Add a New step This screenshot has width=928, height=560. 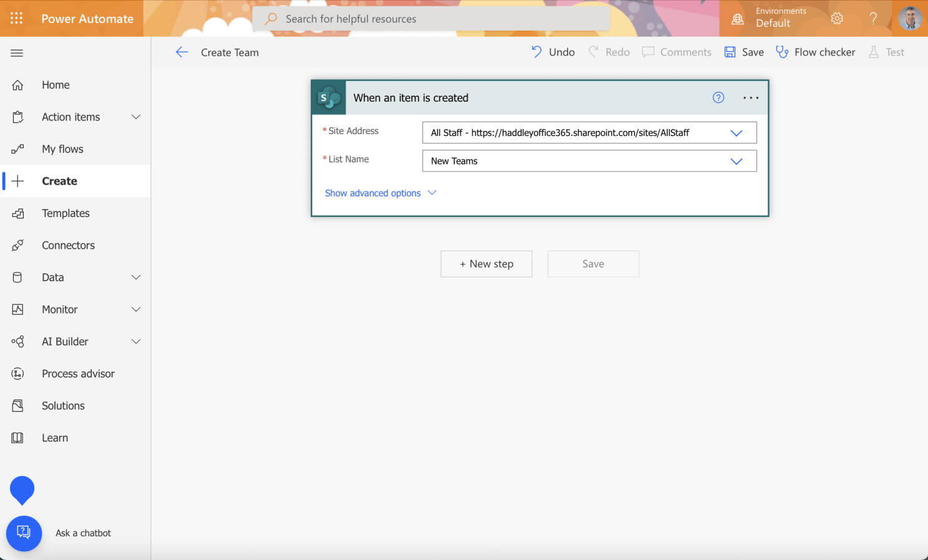[x=486, y=264]
